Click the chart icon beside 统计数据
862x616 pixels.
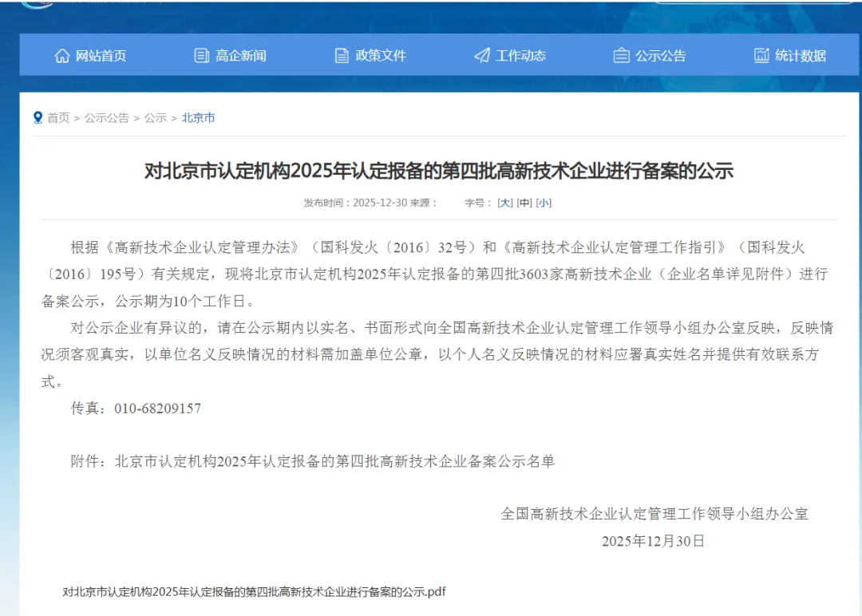[x=761, y=56]
